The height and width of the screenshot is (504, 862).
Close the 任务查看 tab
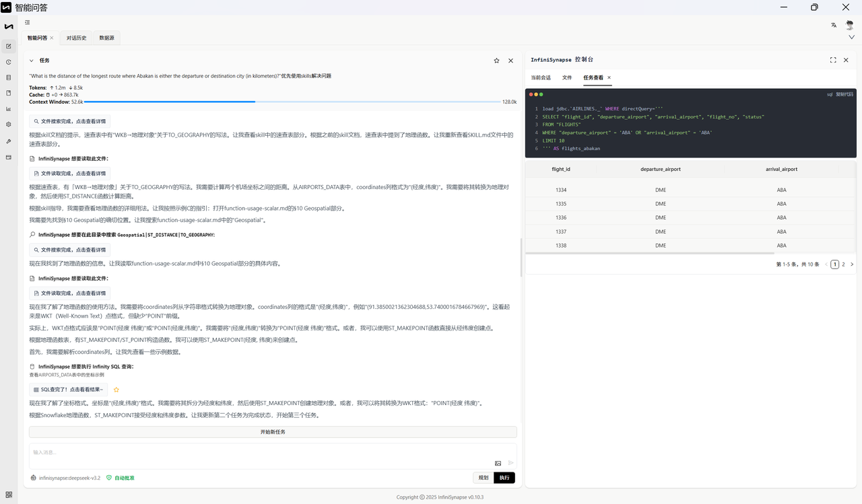coord(609,77)
